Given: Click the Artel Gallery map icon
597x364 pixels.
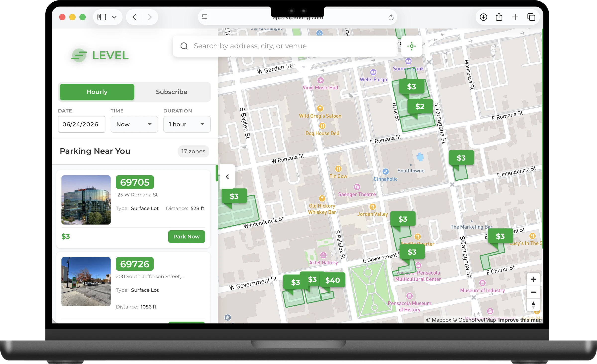Looking at the screenshot, I should 323,255.
